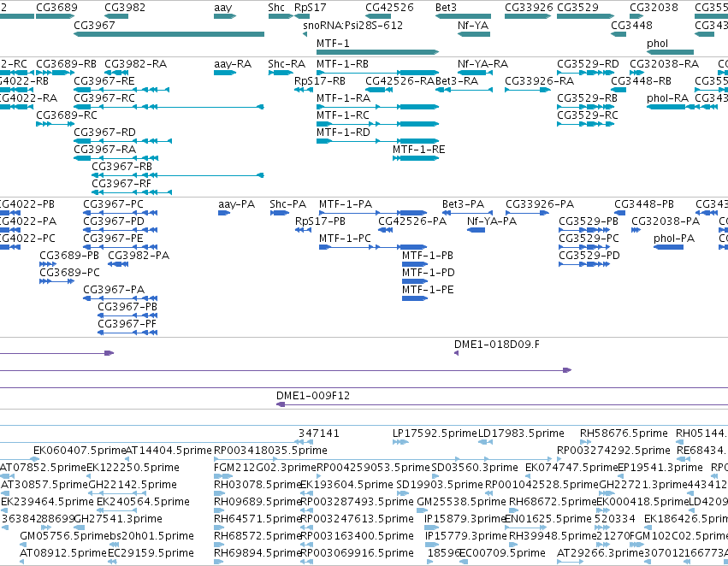This screenshot has height=566, width=728.
Task: Select the Shc gene label
Action: click(x=276, y=8)
